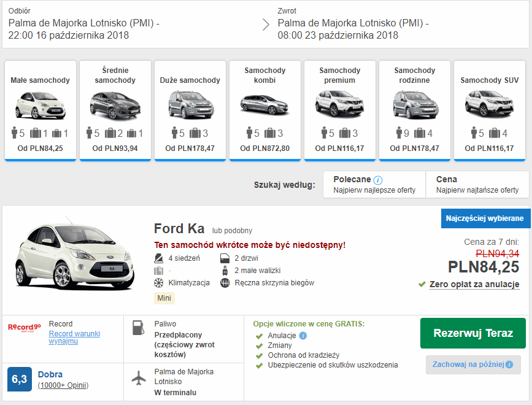Open the 10000+ Opinii reviews link
This screenshot has width=532, height=405.
coord(63,385)
